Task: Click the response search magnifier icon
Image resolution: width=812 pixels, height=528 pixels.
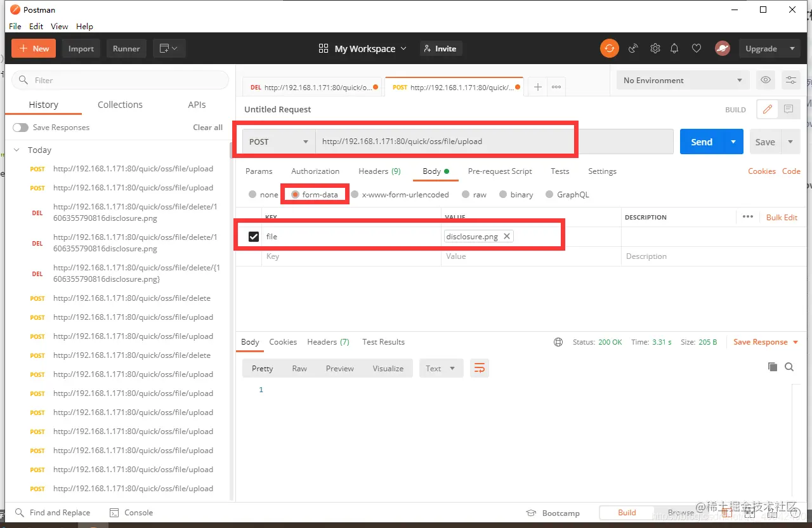Action: pyautogui.click(x=789, y=367)
